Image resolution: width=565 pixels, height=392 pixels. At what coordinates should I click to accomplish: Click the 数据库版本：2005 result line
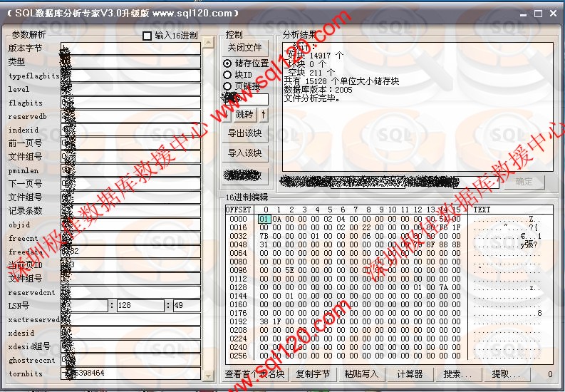pos(318,90)
